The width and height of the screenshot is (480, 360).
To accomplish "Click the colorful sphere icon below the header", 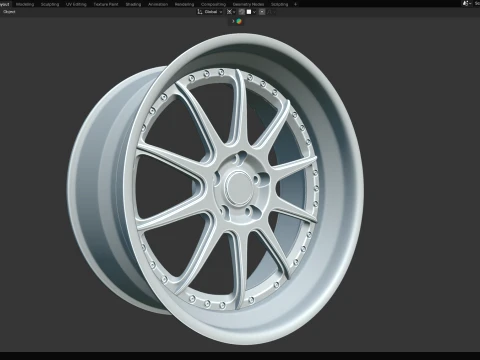I will coord(239,21).
